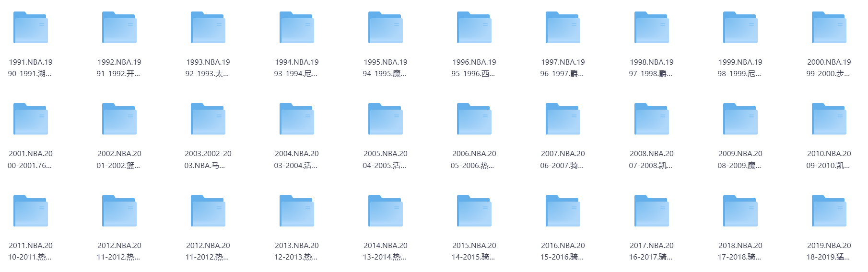Viewport: 868px width, 272px height.
Task: Select the 2011.NBA.2010-2011 folder icon
Action: [31, 211]
